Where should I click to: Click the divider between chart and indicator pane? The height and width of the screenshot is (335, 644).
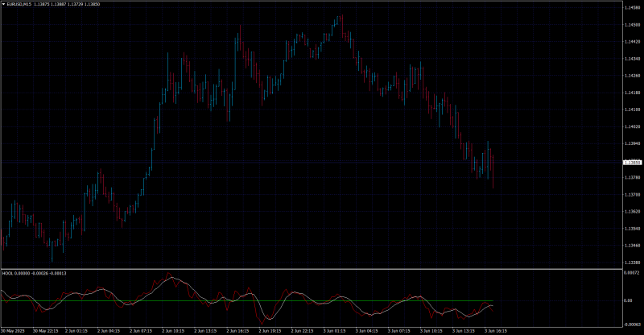point(312,269)
